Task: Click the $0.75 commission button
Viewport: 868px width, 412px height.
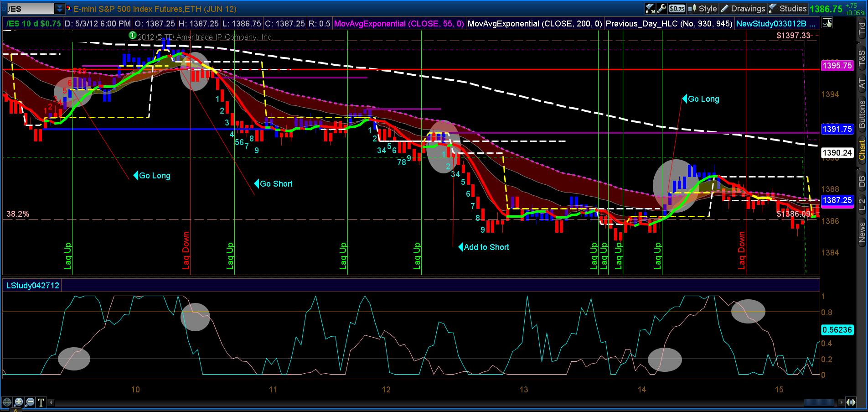Action: point(677,8)
